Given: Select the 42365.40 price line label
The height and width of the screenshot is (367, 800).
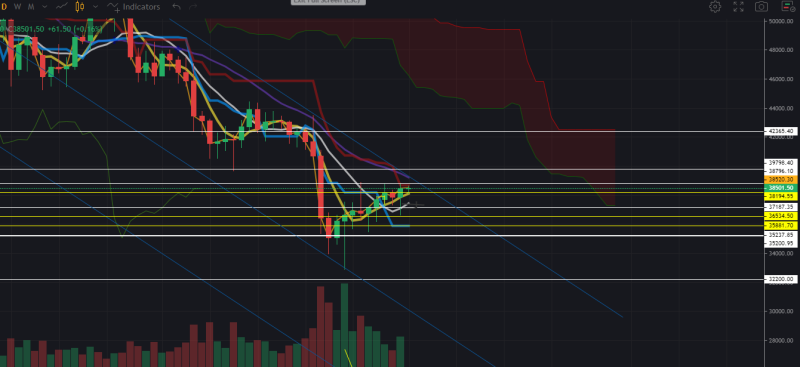Looking at the screenshot, I should click(x=781, y=131).
